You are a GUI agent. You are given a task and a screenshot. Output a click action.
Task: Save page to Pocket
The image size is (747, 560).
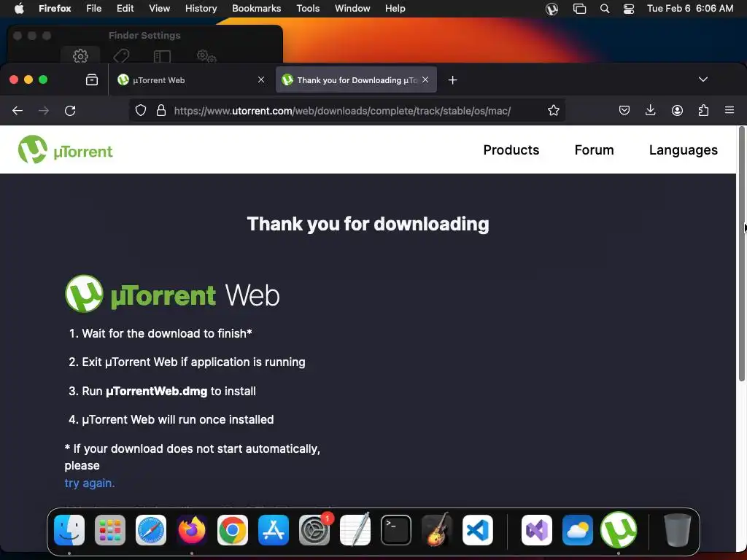click(x=624, y=111)
